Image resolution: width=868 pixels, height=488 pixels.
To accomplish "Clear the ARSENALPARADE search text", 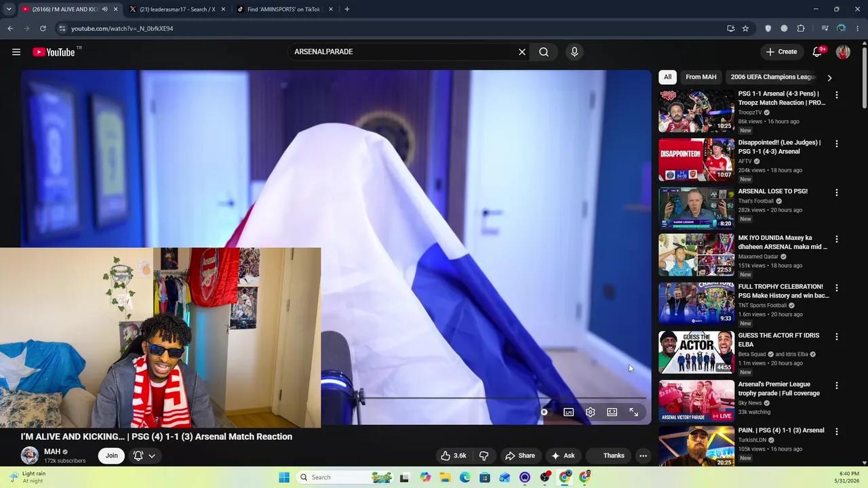I will tap(522, 52).
